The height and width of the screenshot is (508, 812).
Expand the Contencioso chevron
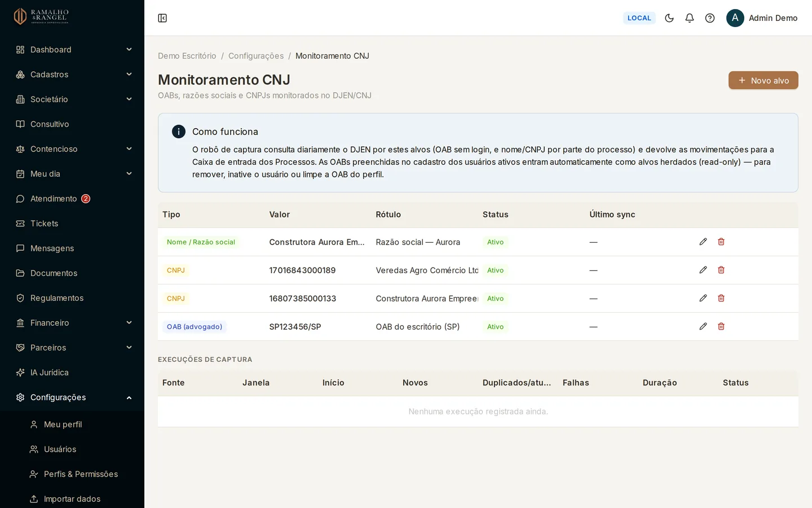[x=129, y=149]
